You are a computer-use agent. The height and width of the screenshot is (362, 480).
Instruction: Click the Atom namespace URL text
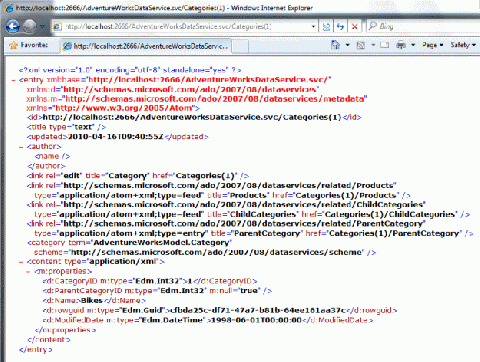124,108
